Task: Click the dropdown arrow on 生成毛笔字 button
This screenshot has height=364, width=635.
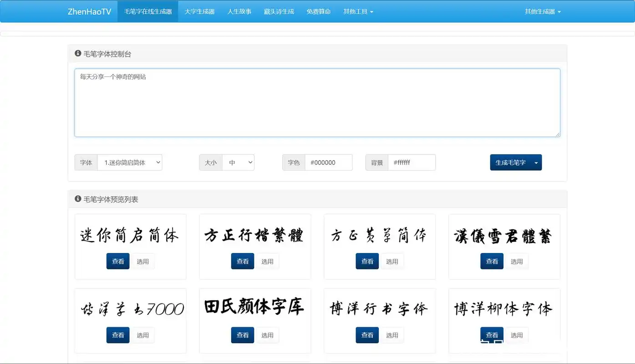Action: pos(536,162)
